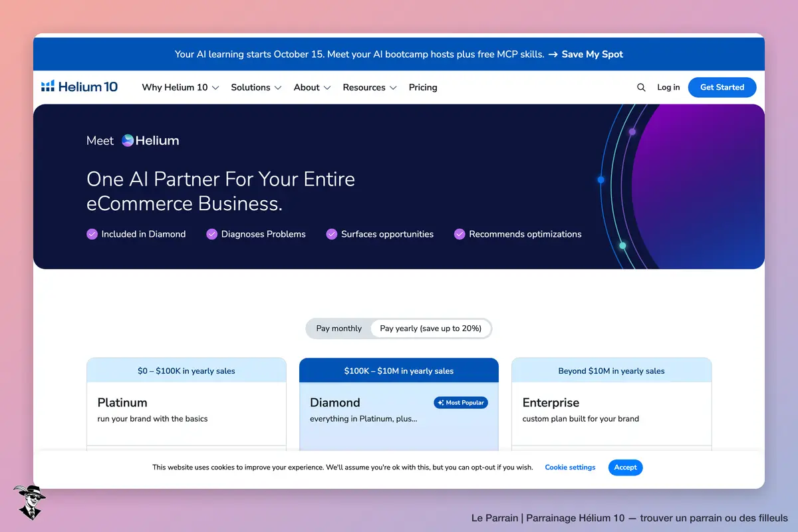
Task: Go to the Pricing page
Action: click(423, 87)
